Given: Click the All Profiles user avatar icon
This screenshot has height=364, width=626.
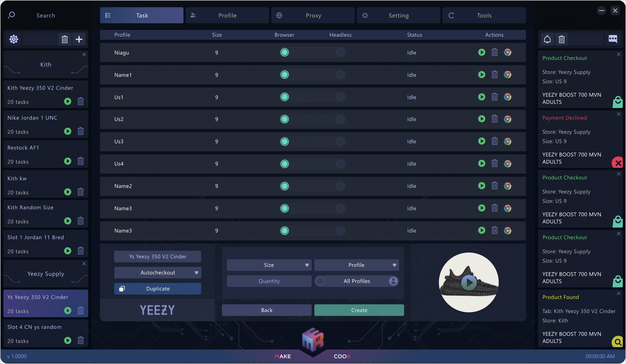Looking at the screenshot, I should point(393,281).
